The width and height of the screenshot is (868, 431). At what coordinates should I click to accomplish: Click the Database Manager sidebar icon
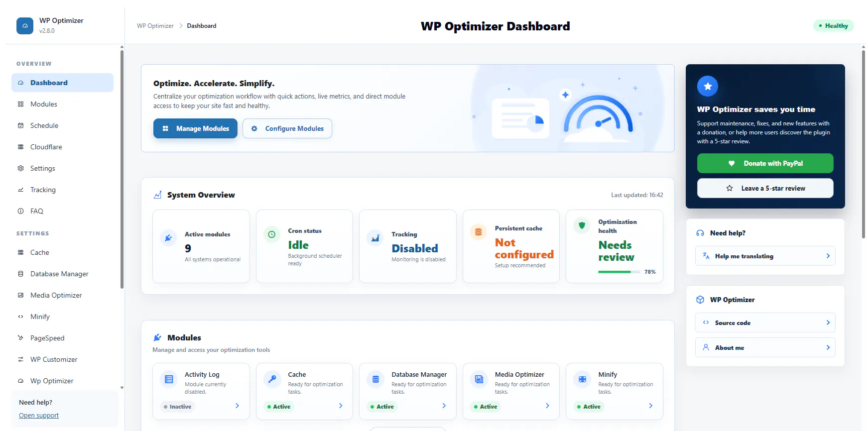[x=21, y=274]
